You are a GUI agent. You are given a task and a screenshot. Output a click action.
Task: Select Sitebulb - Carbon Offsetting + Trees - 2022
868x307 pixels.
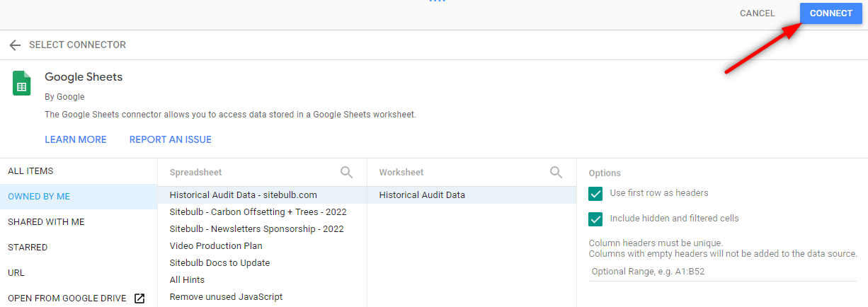[x=262, y=212]
